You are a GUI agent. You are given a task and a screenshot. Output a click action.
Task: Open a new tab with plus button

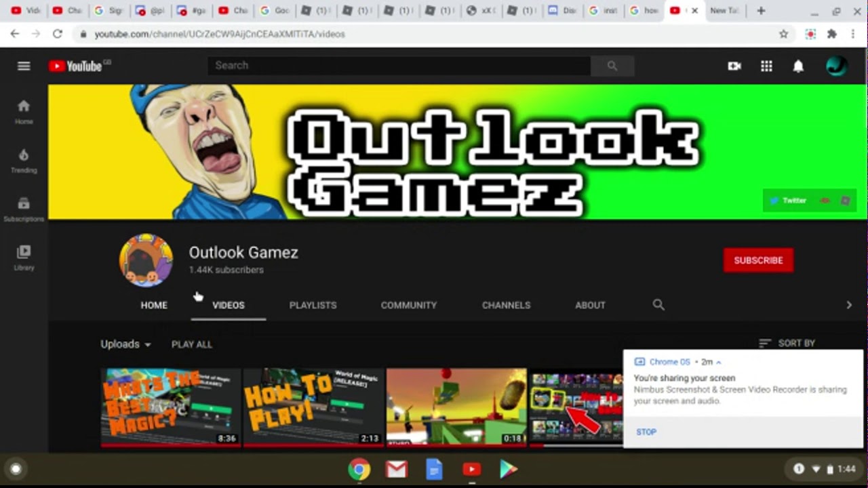(x=761, y=11)
